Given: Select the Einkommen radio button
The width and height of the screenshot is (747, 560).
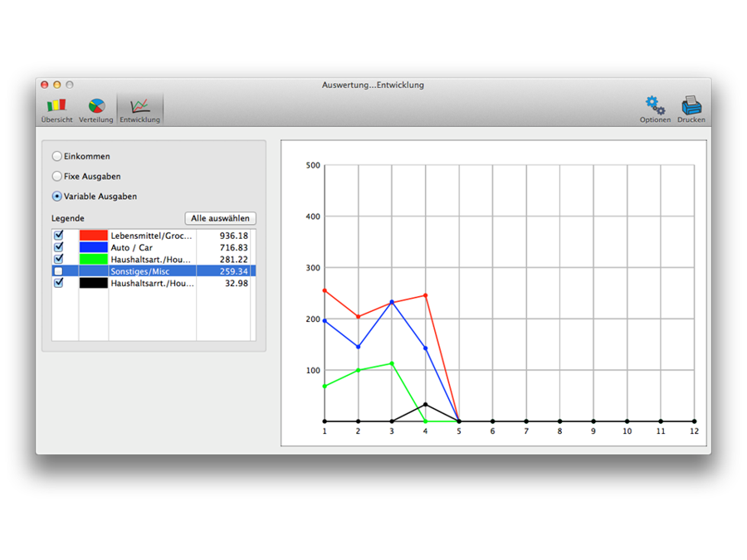Looking at the screenshot, I should point(57,156).
